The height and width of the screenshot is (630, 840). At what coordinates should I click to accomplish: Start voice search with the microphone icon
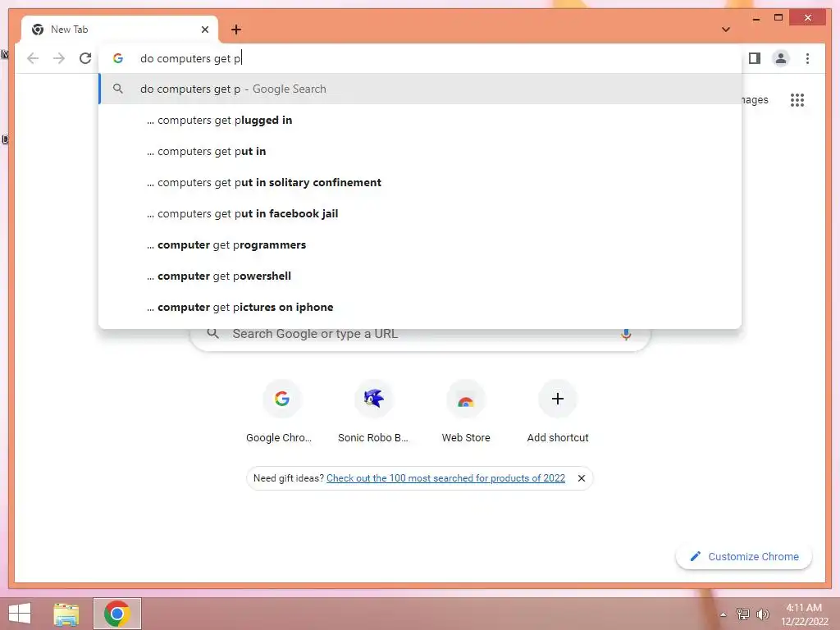(625, 335)
